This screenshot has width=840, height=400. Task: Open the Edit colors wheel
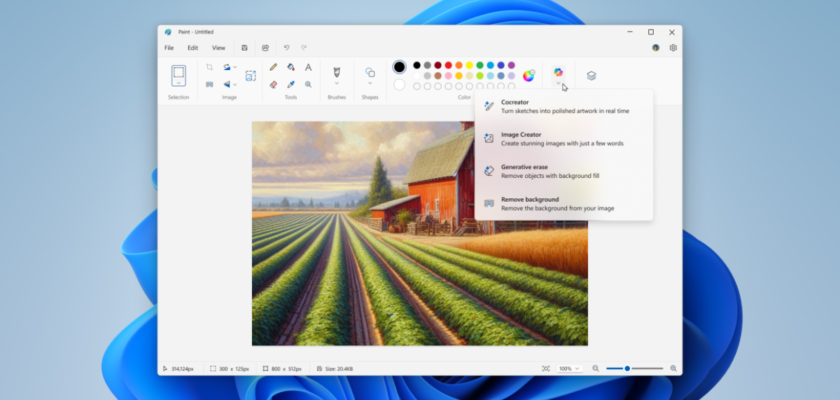click(528, 75)
